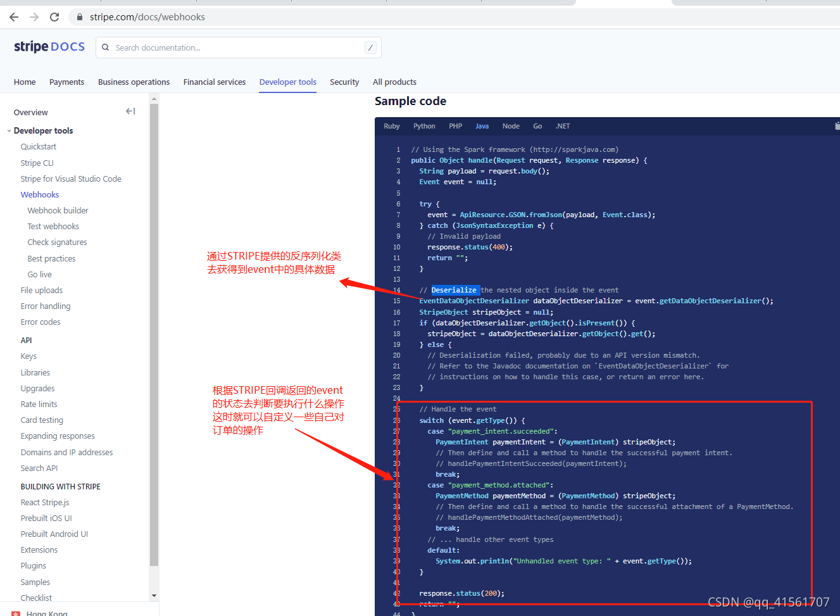Image resolution: width=840 pixels, height=616 pixels.
Task: Click the address bar URL stripe.com/docs/webhooks
Action: [x=147, y=17]
